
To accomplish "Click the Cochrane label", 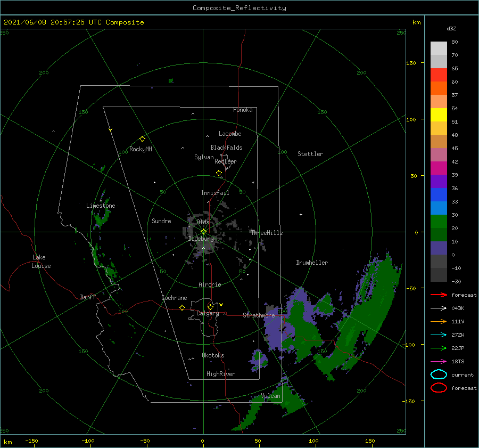I will [x=174, y=298].
